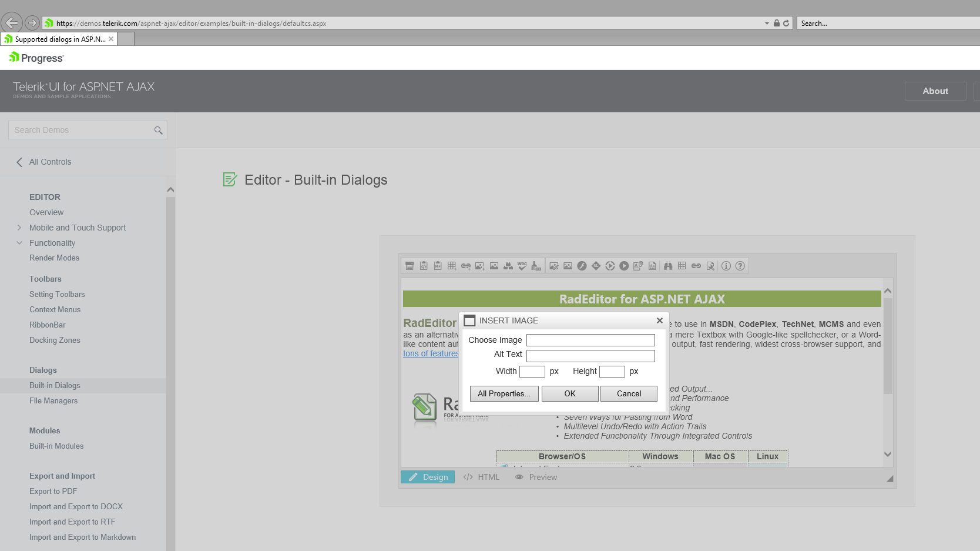Click the Format Stripper brush icon
Viewport: 980px width, 551px height.
pyautogui.click(x=536, y=266)
